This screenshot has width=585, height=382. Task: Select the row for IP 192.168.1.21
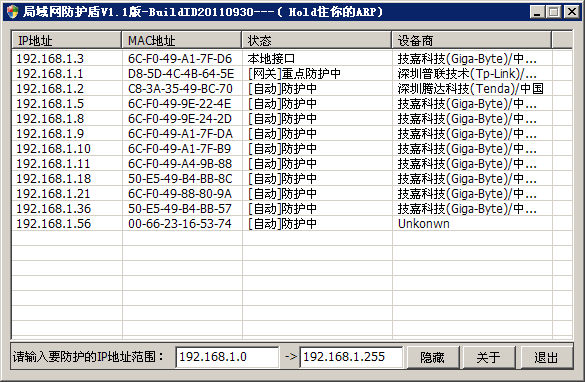point(292,194)
